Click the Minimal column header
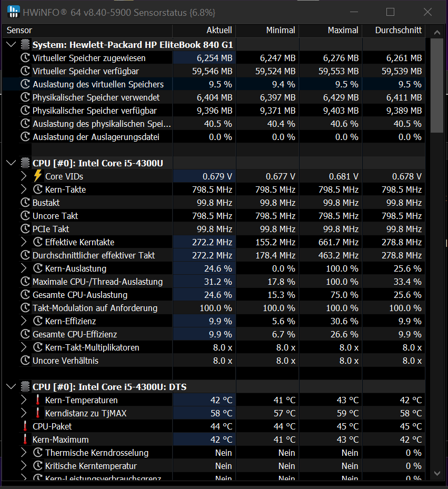The image size is (448, 489). [267, 30]
